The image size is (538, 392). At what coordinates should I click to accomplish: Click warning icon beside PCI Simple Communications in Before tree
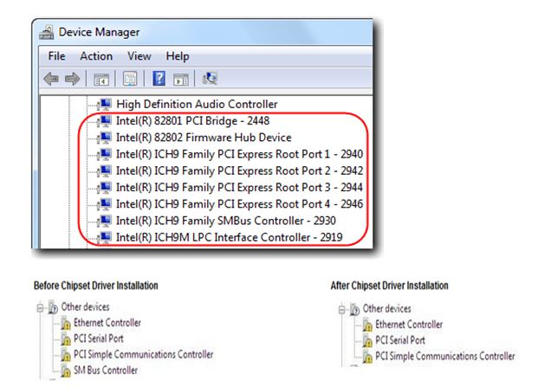66,355
